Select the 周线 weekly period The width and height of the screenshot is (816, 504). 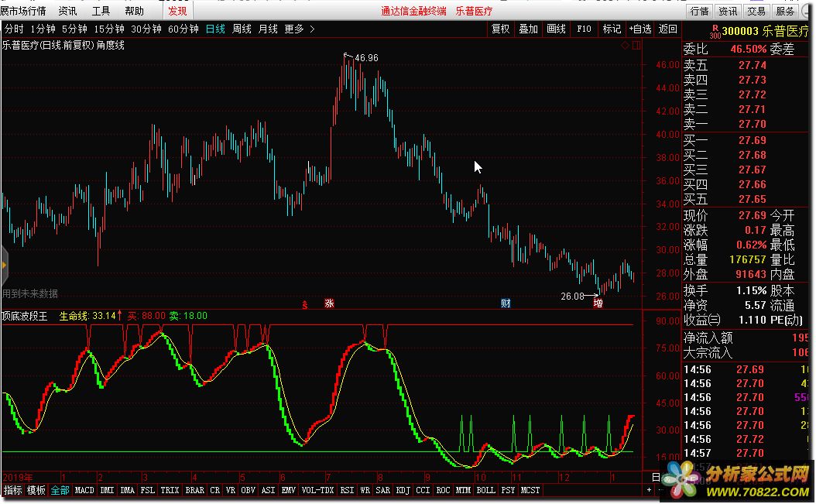tap(242, 29)
